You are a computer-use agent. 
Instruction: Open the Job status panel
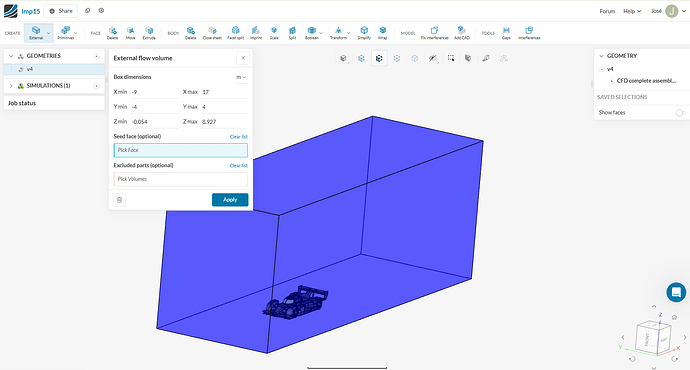[x=54, y=103]
